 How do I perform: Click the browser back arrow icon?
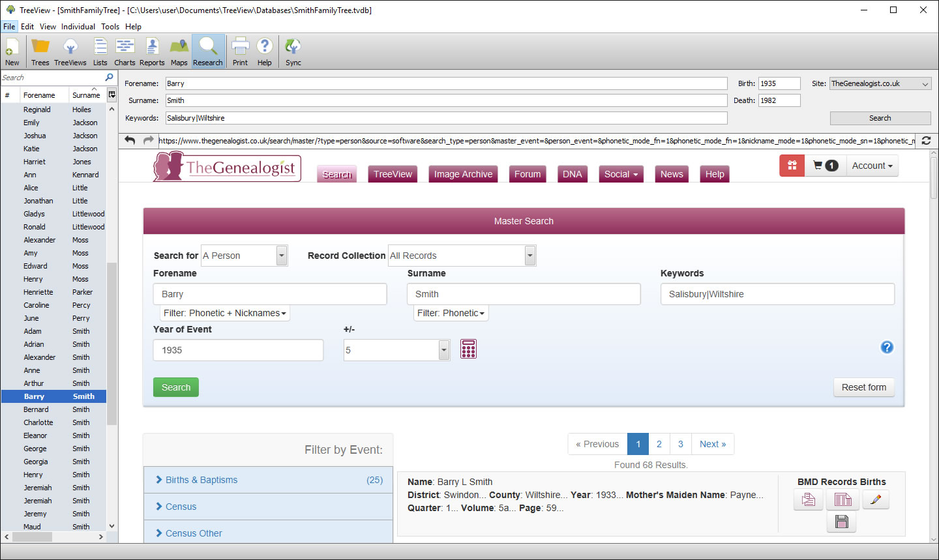click(130, 140)
